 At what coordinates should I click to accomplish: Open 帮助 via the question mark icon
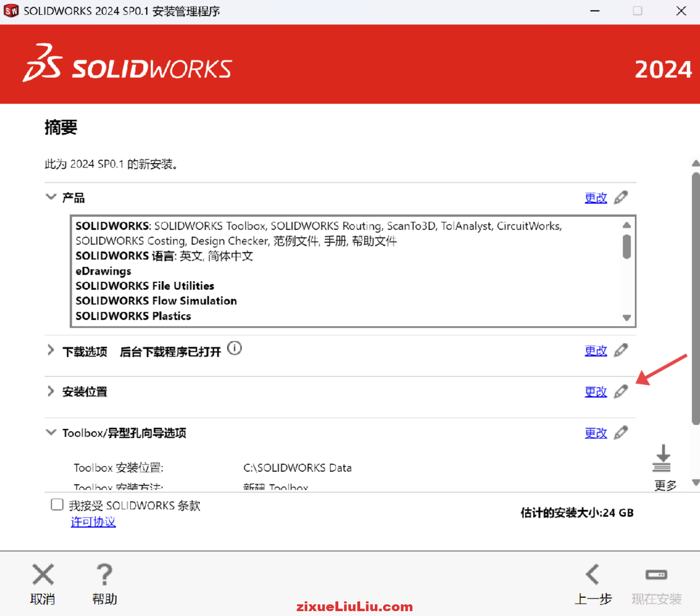(104, 575)
